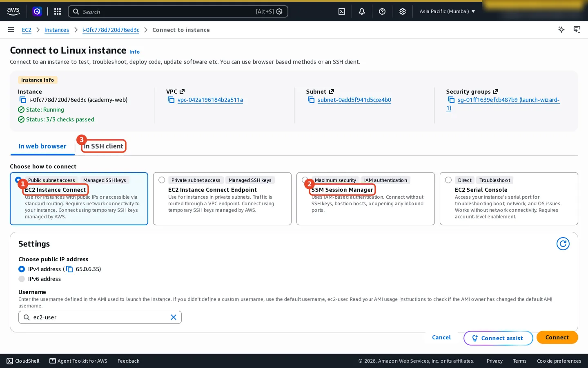Viewport: 588px width, 368px height.
Task: Open the subnet-0add5f941d5cce4b0 link
Action: [x=354, y=100]
